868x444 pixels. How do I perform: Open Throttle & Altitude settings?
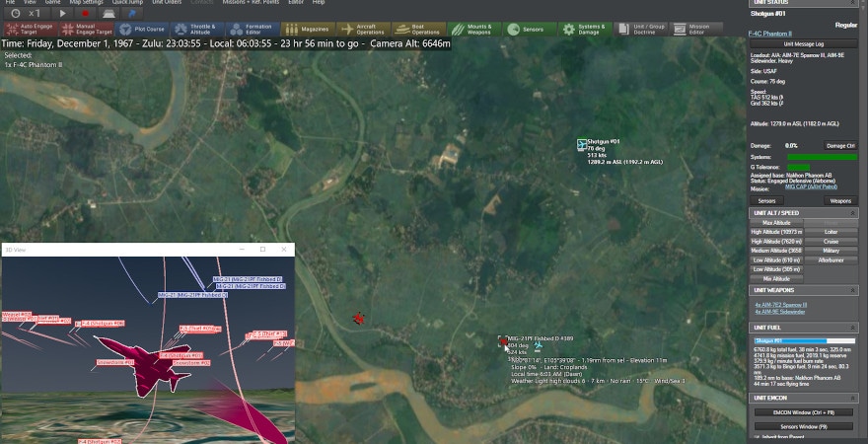coord(197,29)
